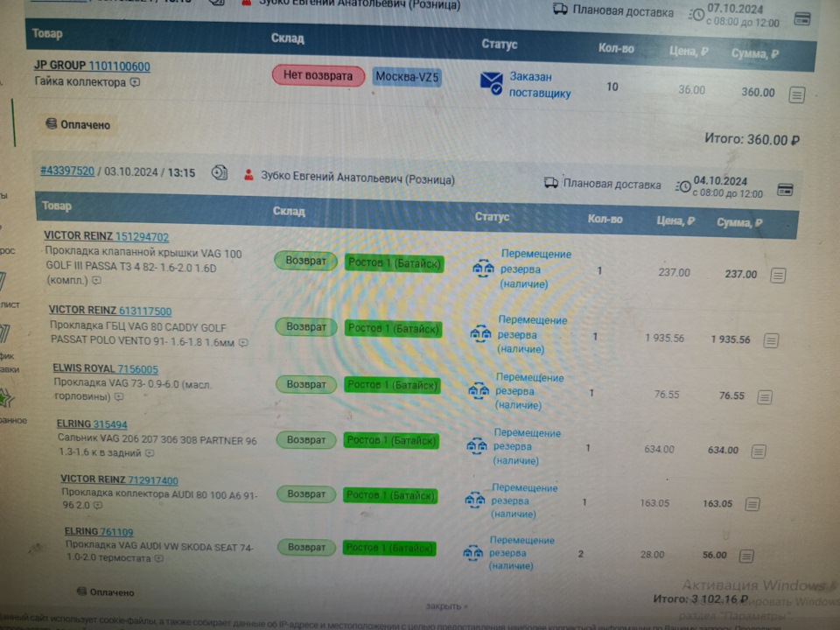Viewport: 840px width, 630px height.
Task: Click delivery truck icon for 07.10.2024 order
Action: click(560, 9)
